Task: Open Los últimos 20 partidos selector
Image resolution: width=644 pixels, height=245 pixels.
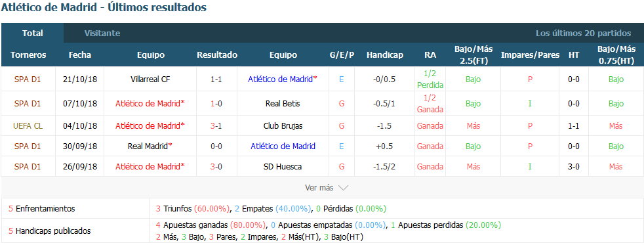Action: tap(583, 33)
